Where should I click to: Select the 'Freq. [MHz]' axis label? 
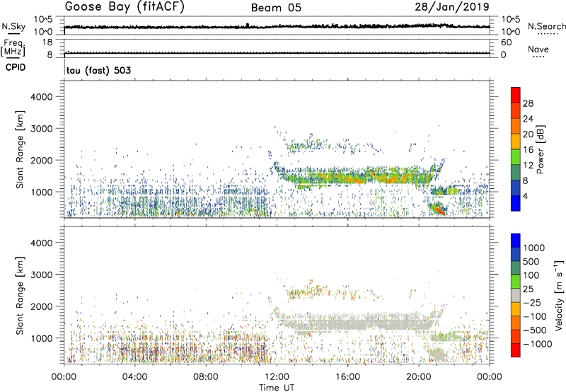[13, 48]
